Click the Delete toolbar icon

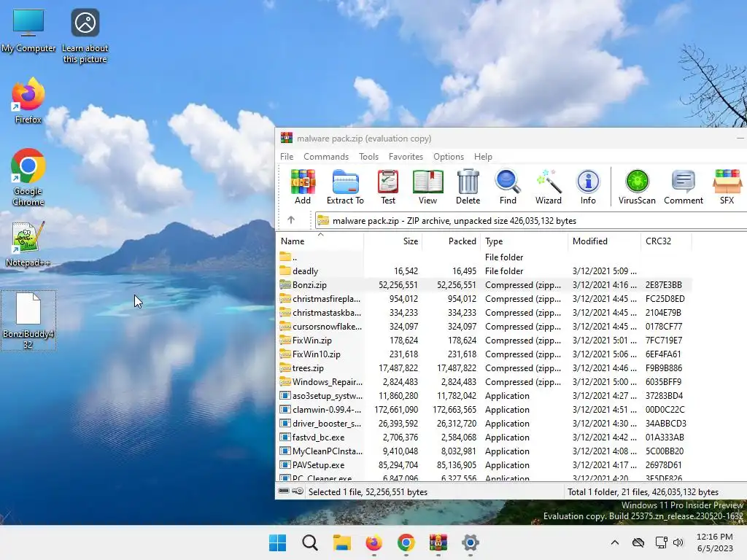click(468, 187)
